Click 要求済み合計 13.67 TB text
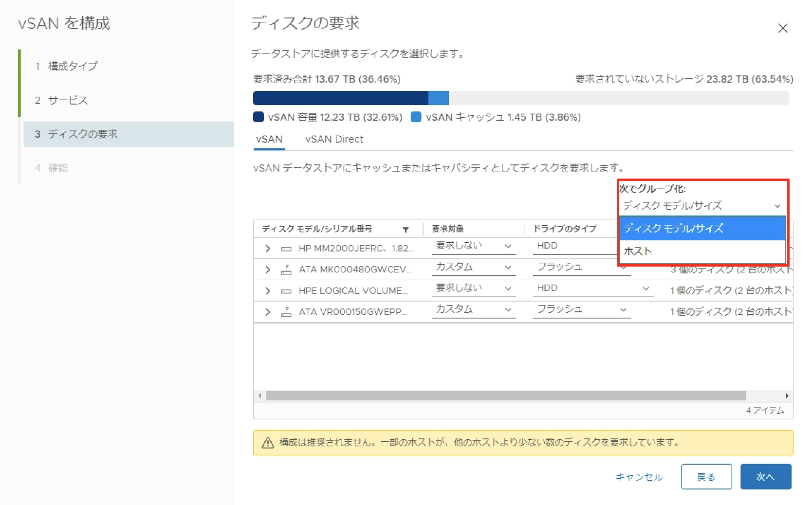 click(327, 79)
